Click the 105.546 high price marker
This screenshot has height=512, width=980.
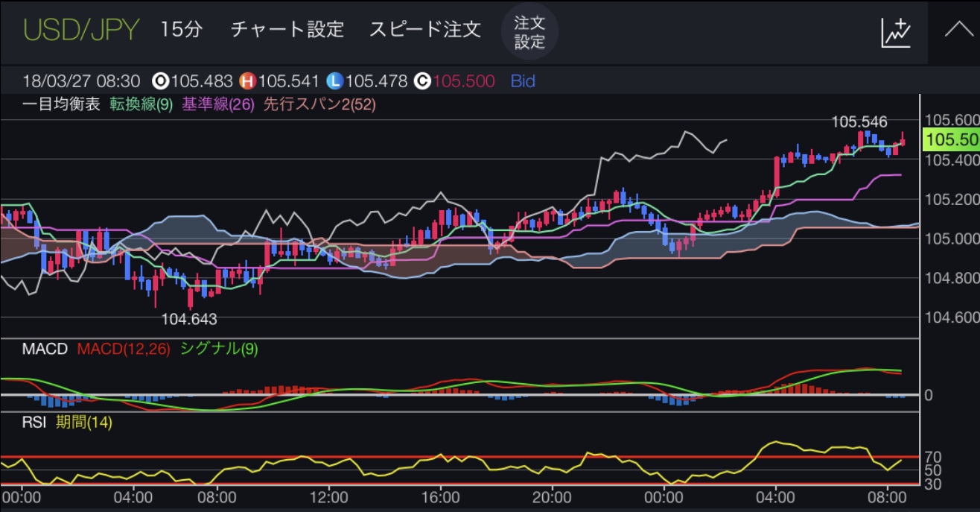click(x=859, y=121)
